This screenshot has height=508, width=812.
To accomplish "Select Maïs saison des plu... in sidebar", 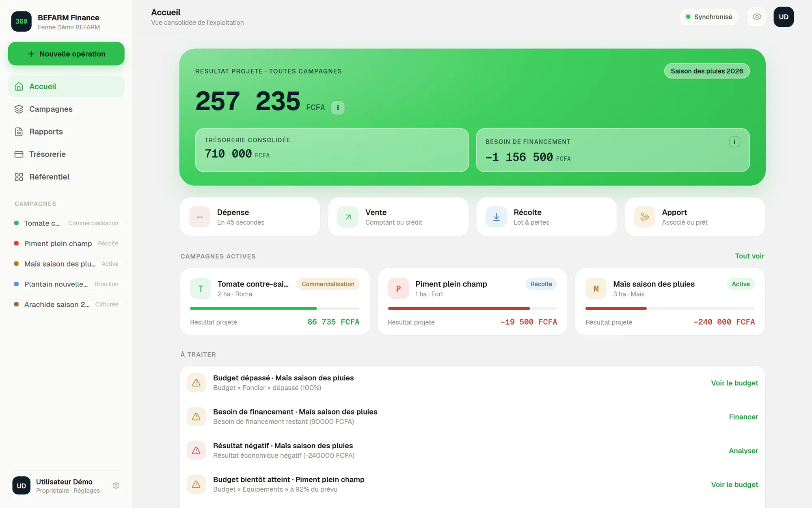I will [x=66, y=264].
